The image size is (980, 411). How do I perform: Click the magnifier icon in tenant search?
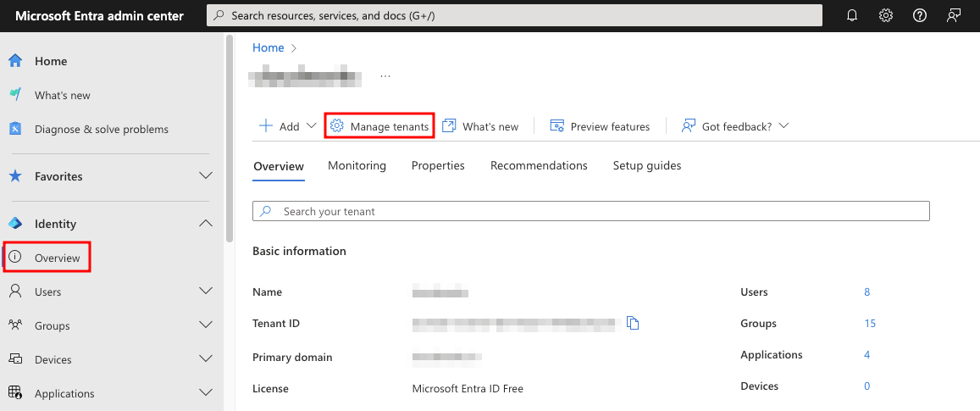(x=266, y=211)
